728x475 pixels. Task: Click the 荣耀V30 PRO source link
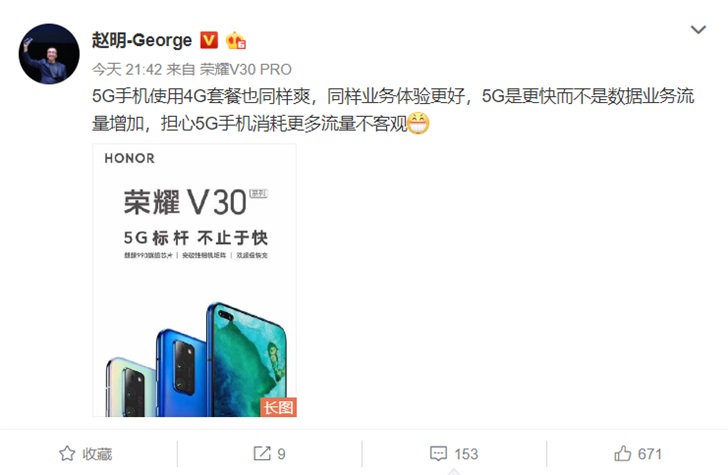tap(246, 70)
